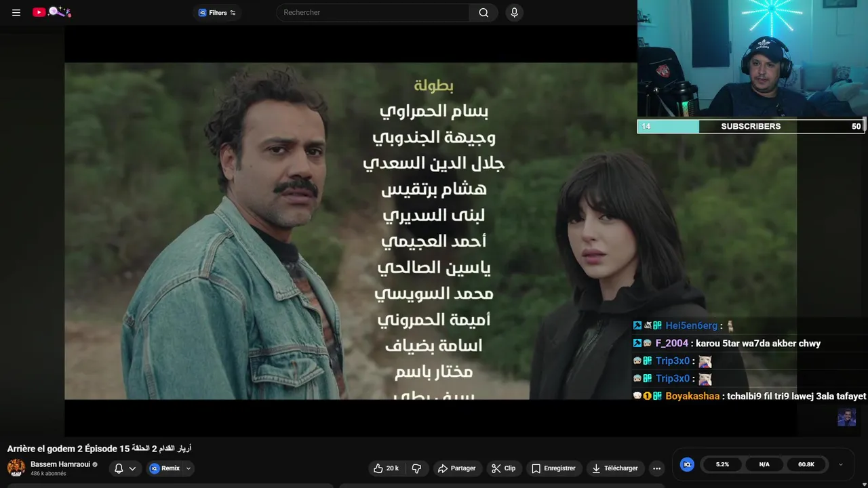Like the video with 20 k
This screenshot has height=488, width=868.
[387, 468]
